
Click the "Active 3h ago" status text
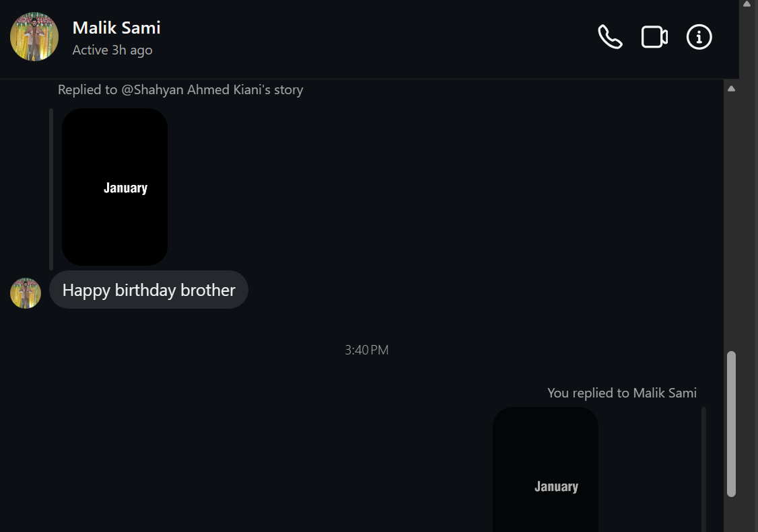coord(112,50)
